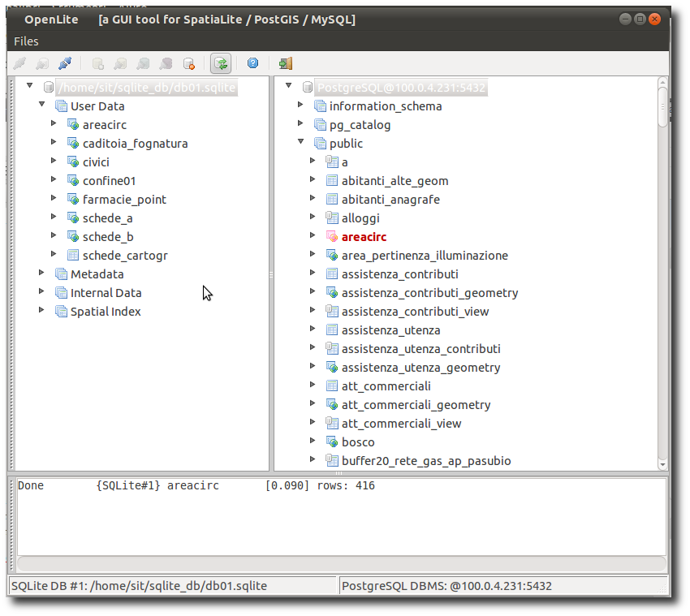The width and height of the screenshot is (690, 616).
Task: Open the blue help icon
Action: click(252, 63)
